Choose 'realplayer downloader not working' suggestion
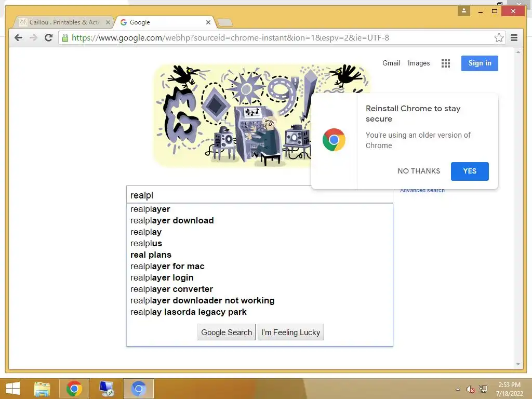Viewport: 532px width, 399px height. 260,301
